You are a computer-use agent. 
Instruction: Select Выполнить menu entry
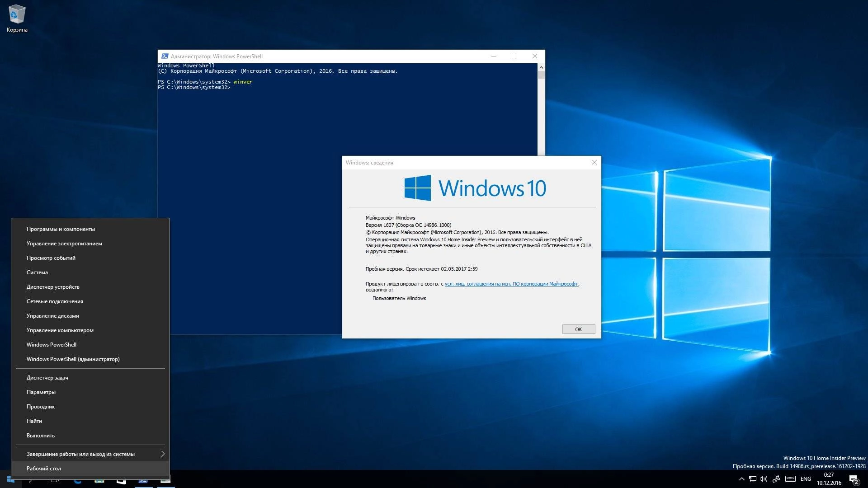(x=90, y=436)
